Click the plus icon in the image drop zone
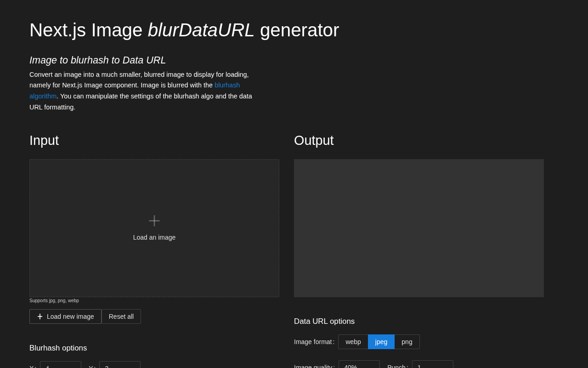588x368 pixels. [154, 221]
